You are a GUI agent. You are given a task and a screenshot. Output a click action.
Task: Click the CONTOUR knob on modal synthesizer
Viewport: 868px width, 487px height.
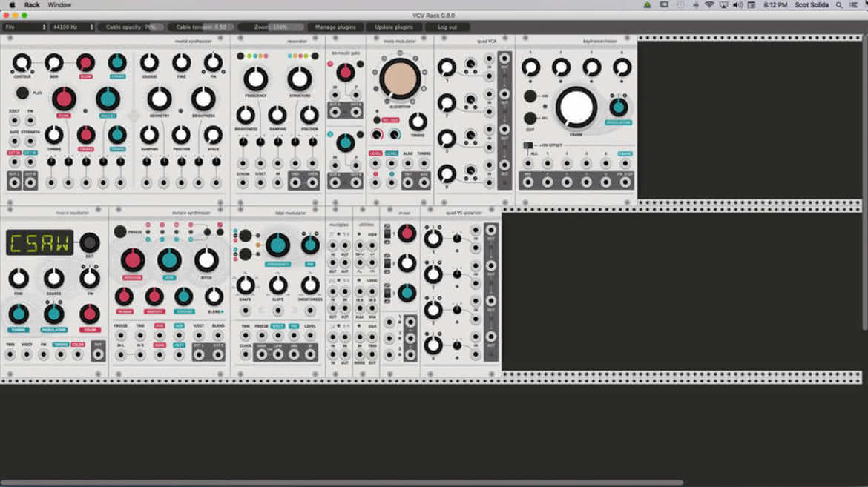[22, 63]
